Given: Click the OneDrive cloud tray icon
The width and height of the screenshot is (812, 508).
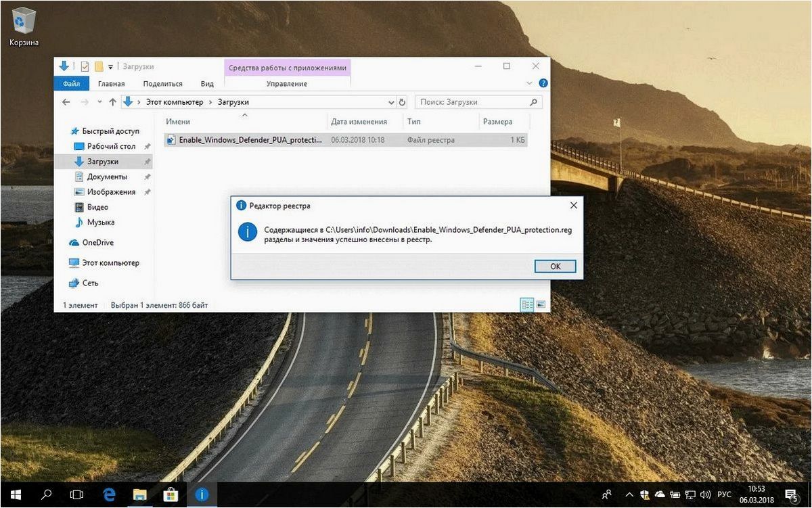Looking at the screenshot, I should [x=660, y=494].
